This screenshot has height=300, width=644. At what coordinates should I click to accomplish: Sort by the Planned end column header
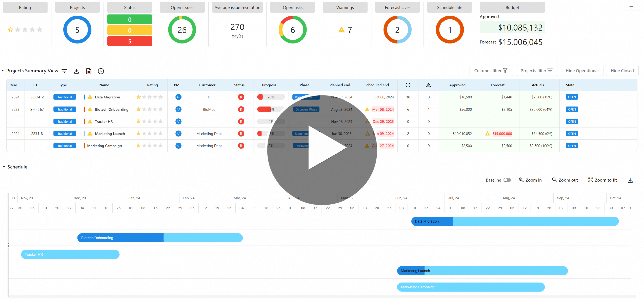[x=340, y=85]
